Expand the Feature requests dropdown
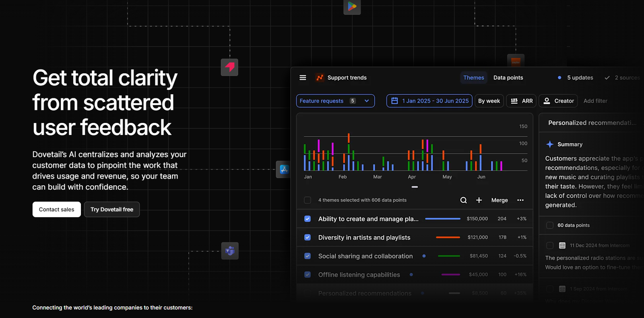 335,101
